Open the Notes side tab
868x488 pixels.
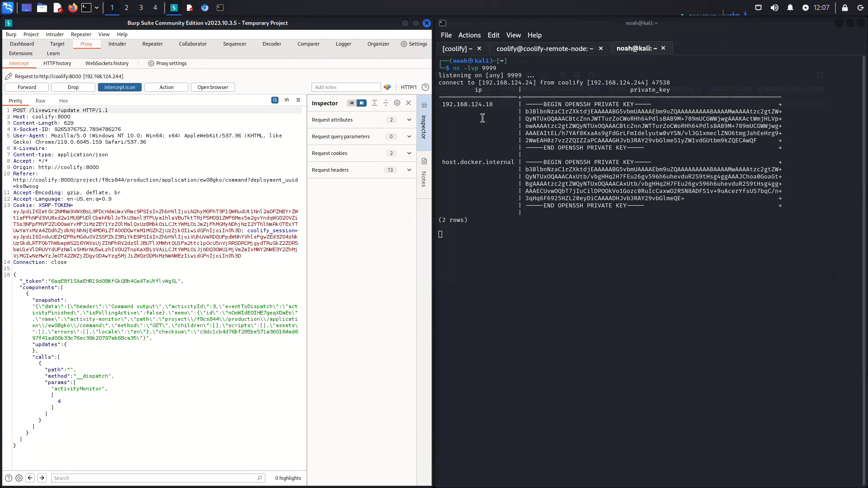(424, 174)
